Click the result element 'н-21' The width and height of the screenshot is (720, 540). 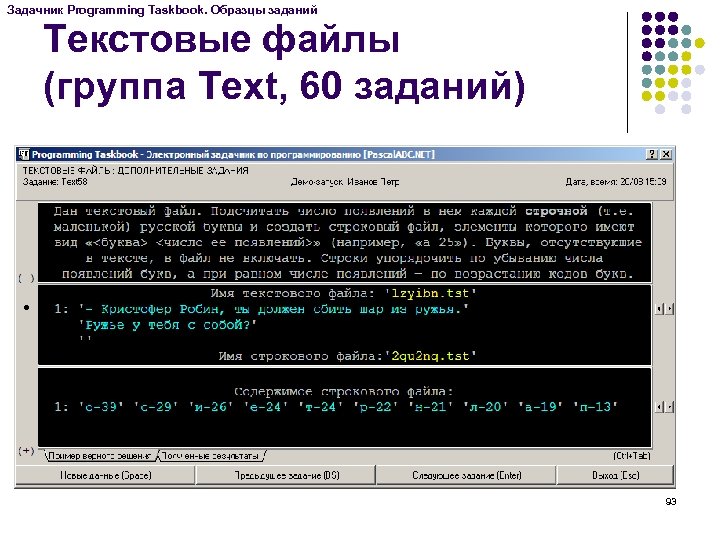pos(430,407)
